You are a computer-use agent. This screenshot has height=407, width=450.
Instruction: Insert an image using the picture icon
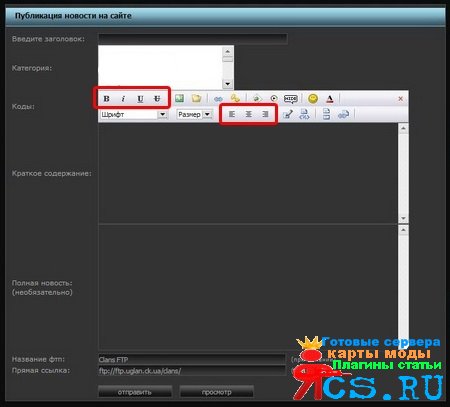coord(179,98)
